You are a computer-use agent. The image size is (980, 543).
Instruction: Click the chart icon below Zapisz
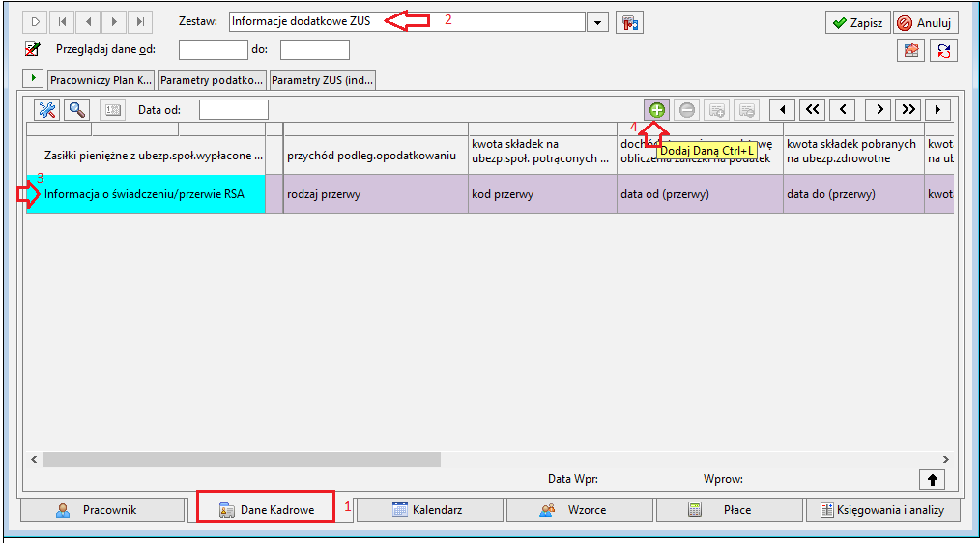tap(911, 50)
